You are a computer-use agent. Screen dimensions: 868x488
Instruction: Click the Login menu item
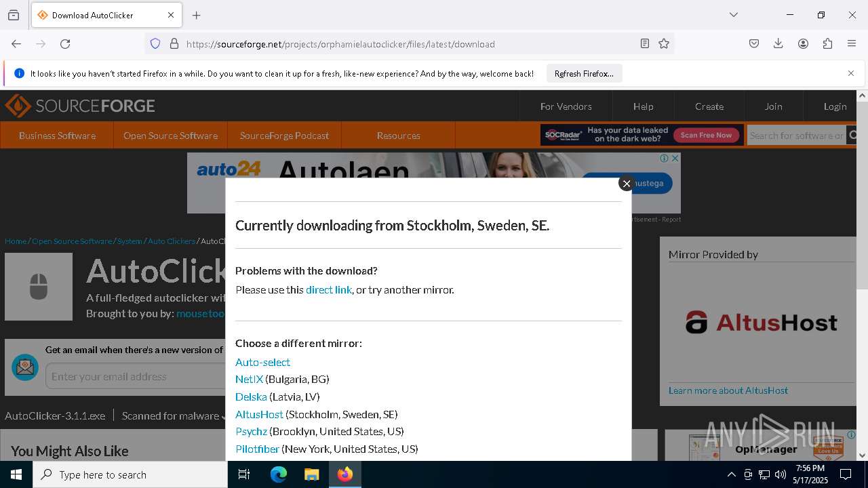[835, 106]
